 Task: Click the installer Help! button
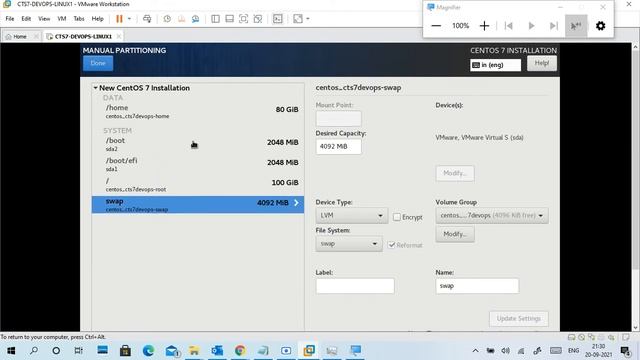[542, 63]
